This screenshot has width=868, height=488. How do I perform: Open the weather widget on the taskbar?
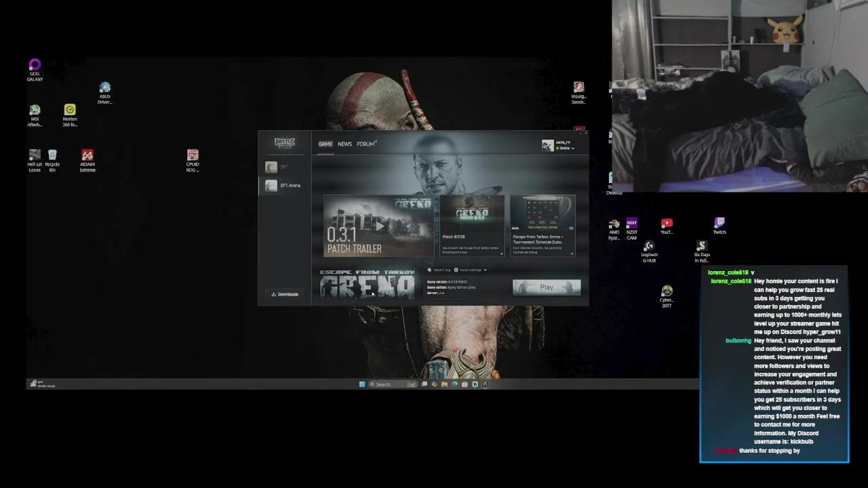click(x=42, y=384)
